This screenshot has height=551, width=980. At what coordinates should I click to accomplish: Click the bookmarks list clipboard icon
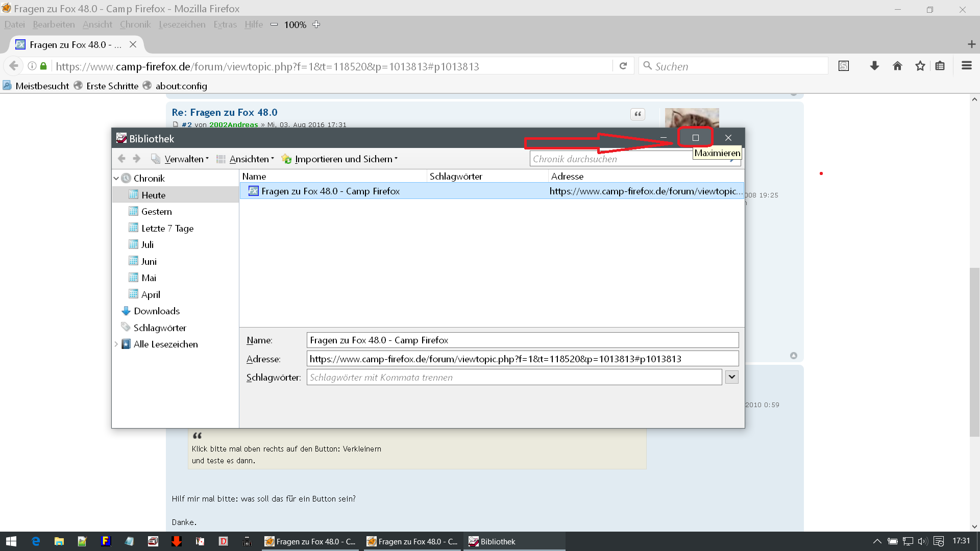pyautogui.click(x=940, y=66)
